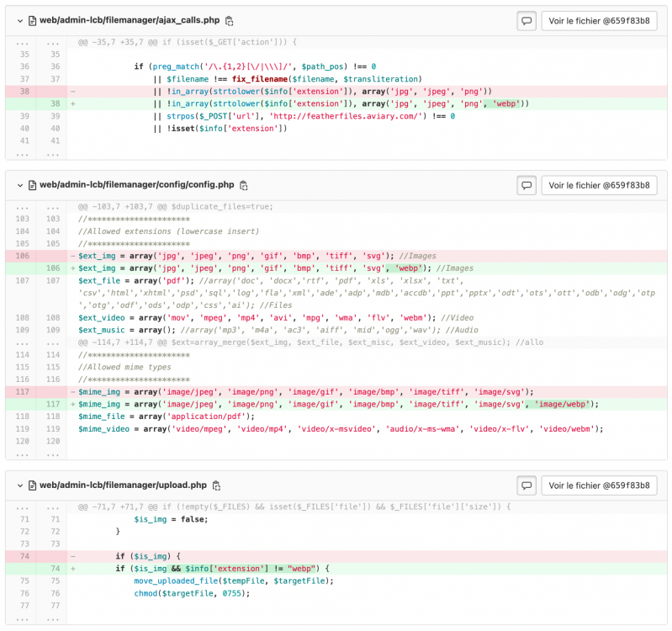672x631 pixels.
Task: Open the web/admin-lcb/filemanager/ajax_calls.php link
Action: coord(130,20)
